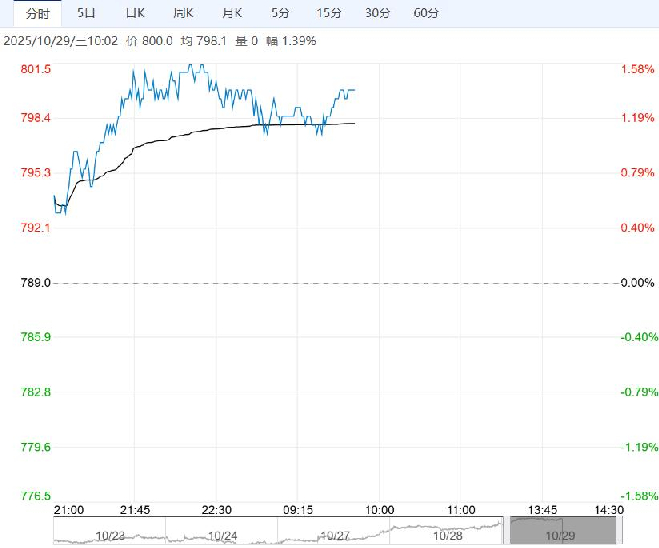
Task: Open the 月K monthly chart tab
Action: [x=232, y=13]
